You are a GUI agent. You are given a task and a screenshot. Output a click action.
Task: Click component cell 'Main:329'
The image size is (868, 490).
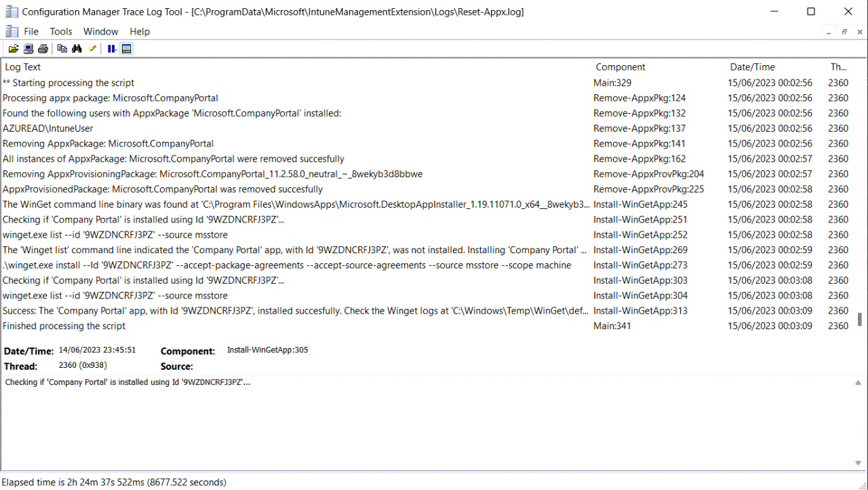(612, 83)
